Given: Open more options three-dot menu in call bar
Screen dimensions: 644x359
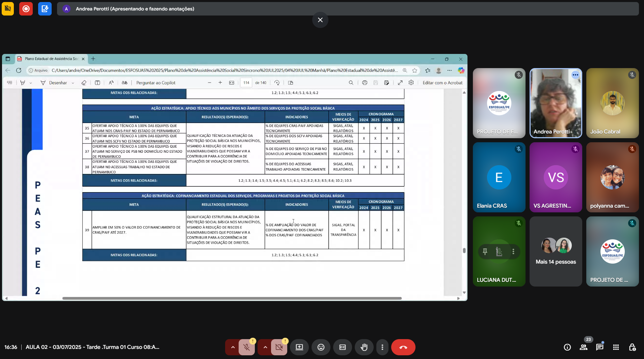Looking at the screenshot, I should tap(382, 347).
